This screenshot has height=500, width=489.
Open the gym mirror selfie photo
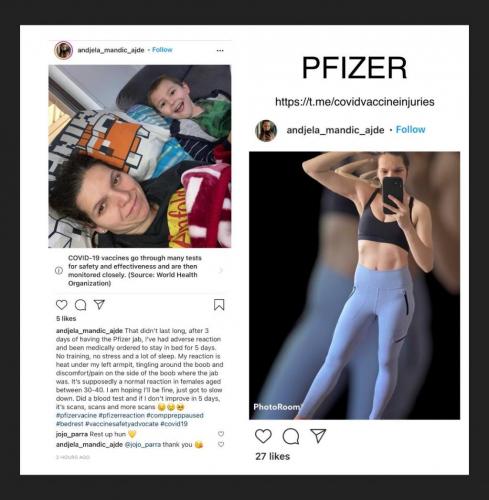(x=355, y=285)
